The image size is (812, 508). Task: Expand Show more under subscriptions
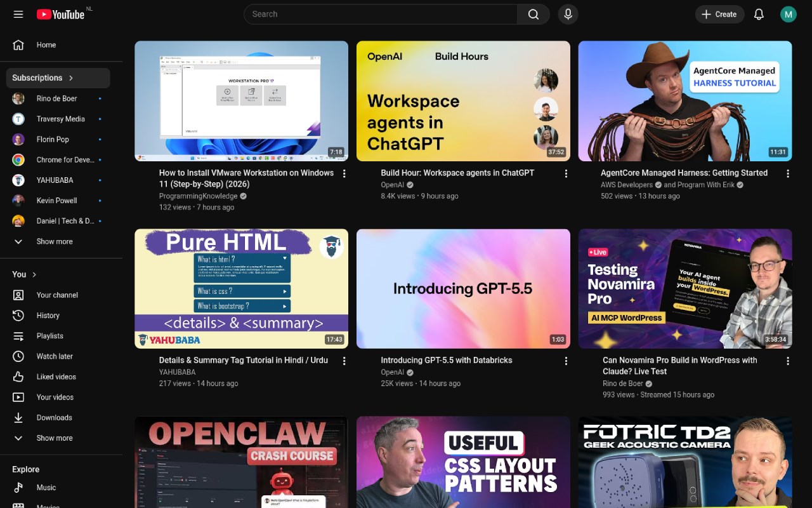(58, 241)
